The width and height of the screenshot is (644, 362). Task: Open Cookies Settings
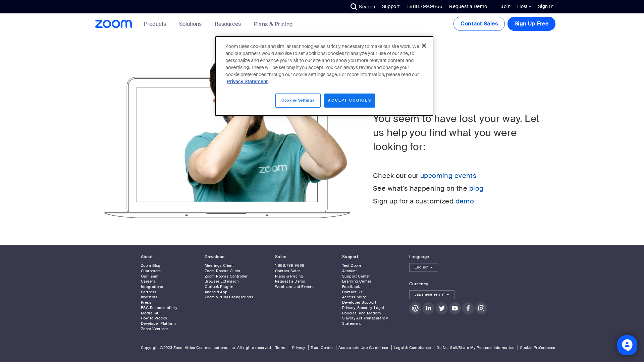pos(298,101)
